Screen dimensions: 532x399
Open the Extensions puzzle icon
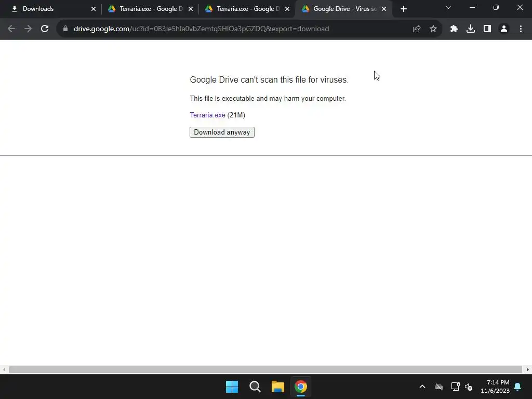[454, 29]
